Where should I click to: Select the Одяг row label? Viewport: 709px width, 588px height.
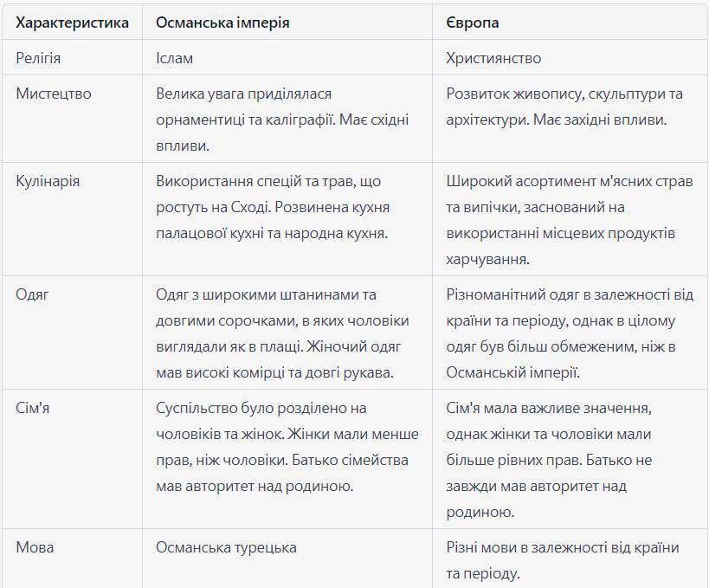(x=32, y=294)
